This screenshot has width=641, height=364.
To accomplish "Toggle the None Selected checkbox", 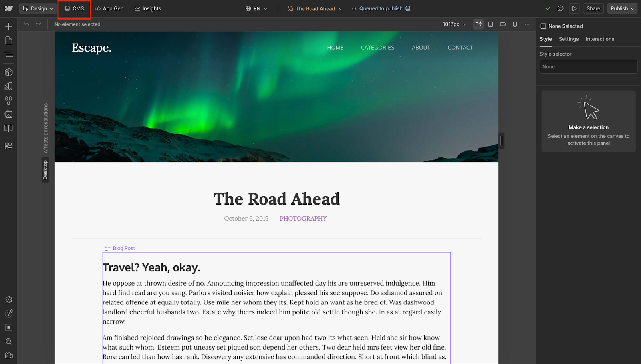I will pyautogui.click(x=543, y=26).
